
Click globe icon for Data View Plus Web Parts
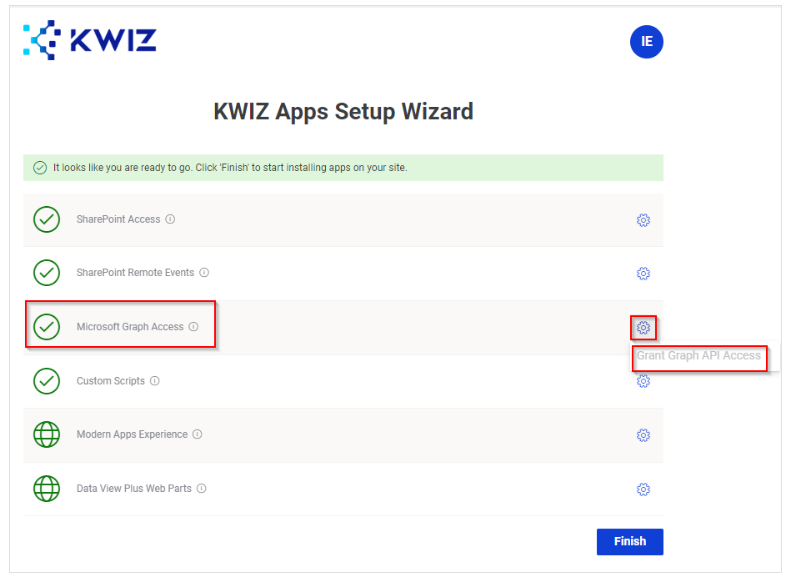[x=47, y=488]
